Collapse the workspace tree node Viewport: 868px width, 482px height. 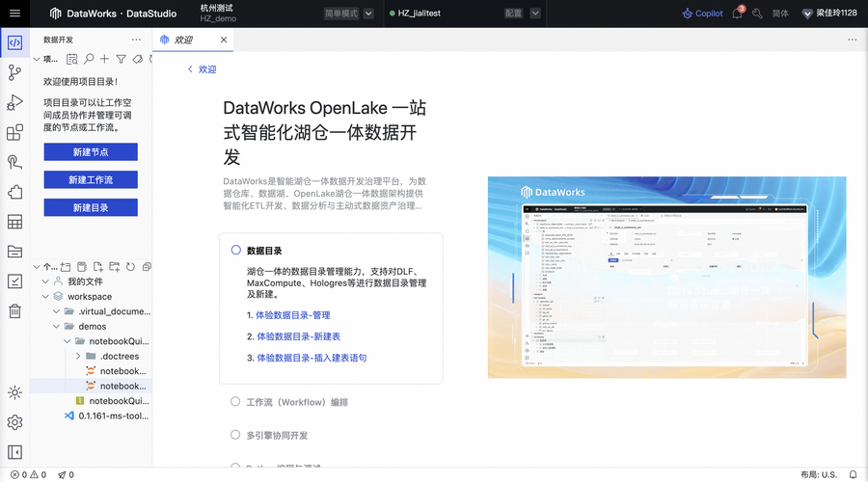(x=46, y=297)
